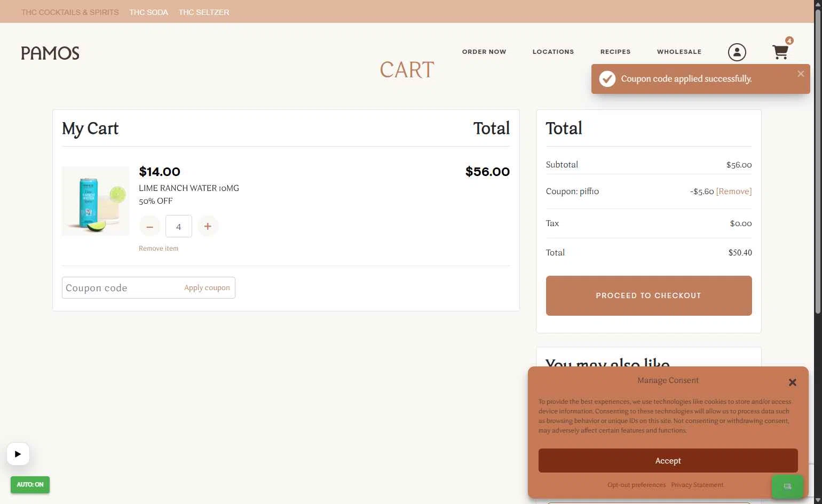Decrease Lime Ranch Water quantity with minus
This screenshot has height=504, width=822.
(150, 226)
